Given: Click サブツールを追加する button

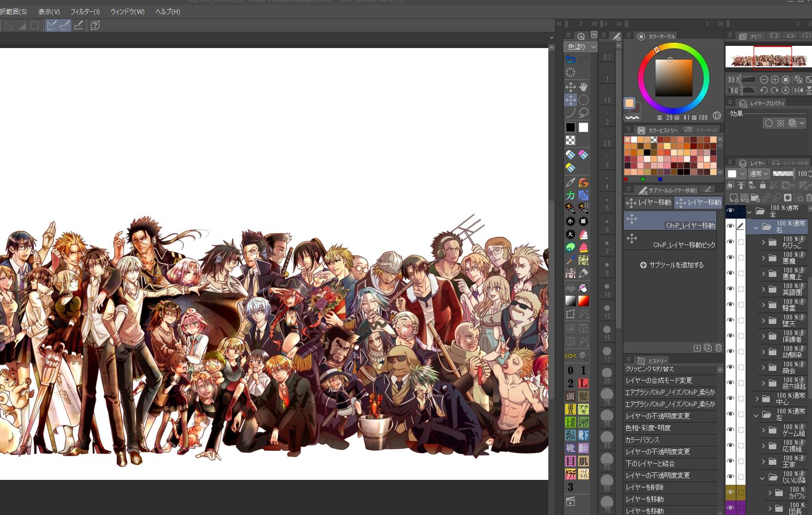Looking at the screenshot, I should point(672,265).
